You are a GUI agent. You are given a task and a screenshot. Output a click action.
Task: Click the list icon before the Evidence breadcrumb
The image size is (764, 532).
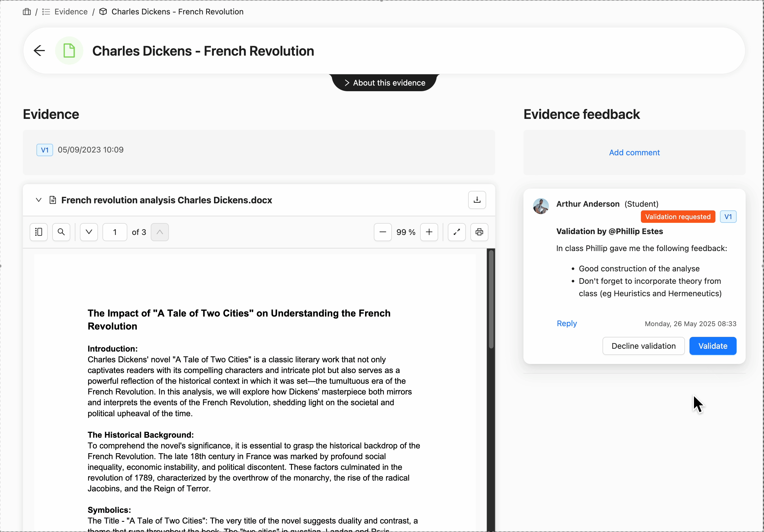point(46,12)
